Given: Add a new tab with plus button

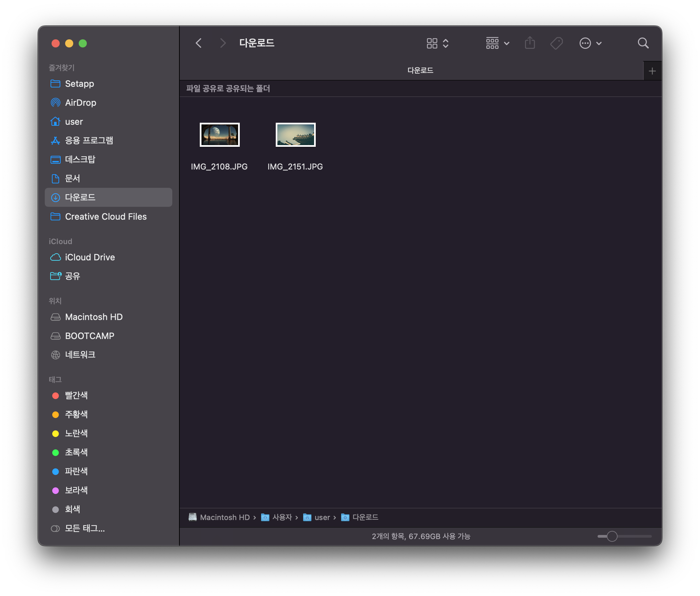Looking at the screenshot, I should point(652,71).
